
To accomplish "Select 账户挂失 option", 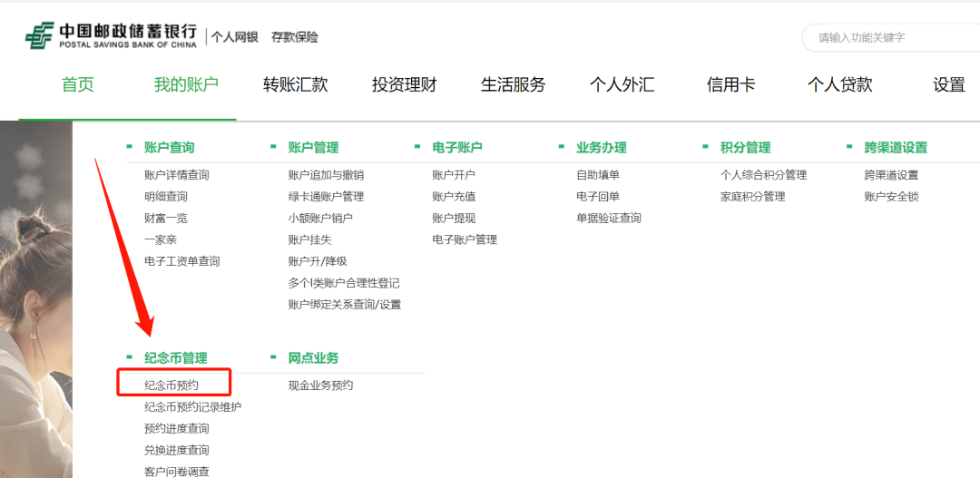I will 309,240.
